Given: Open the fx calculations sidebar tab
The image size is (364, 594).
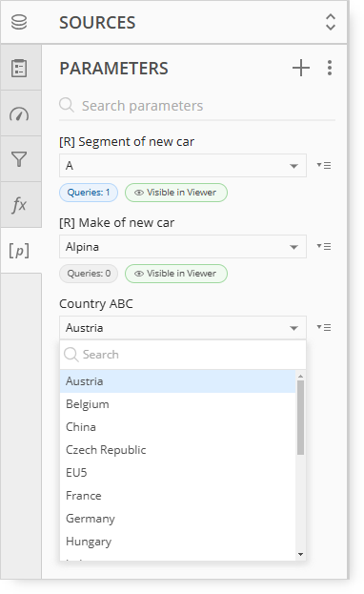Looking at the screenshot, I should tap(19, 205).
